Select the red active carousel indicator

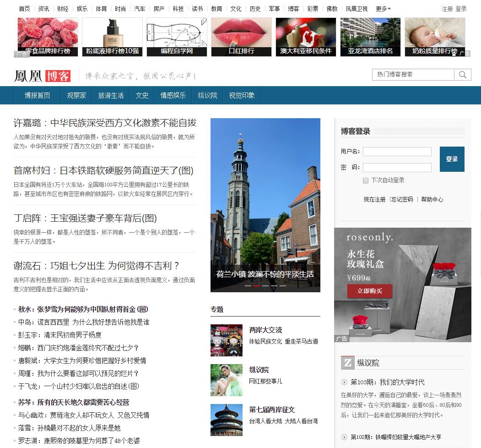point(257,285)
